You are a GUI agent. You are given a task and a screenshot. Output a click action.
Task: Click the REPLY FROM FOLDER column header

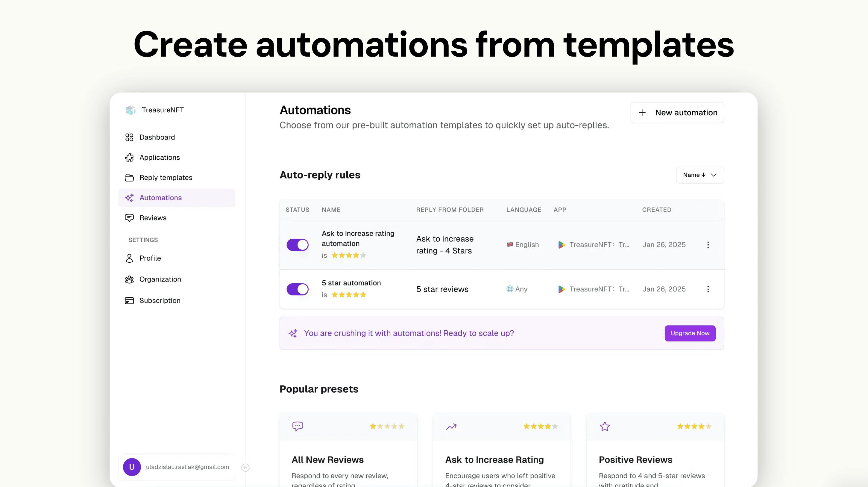click(x=450, y=210)
